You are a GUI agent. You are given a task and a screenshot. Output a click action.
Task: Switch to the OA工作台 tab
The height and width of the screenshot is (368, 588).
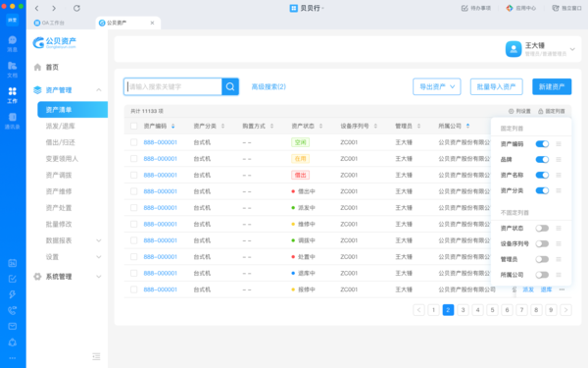point(49,23)
